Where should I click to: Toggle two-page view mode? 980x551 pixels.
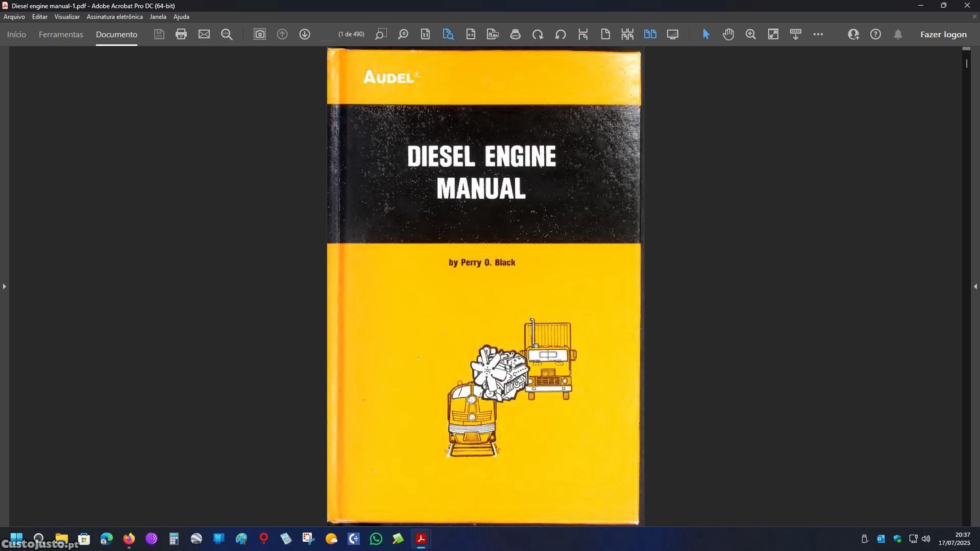[650, 34]
